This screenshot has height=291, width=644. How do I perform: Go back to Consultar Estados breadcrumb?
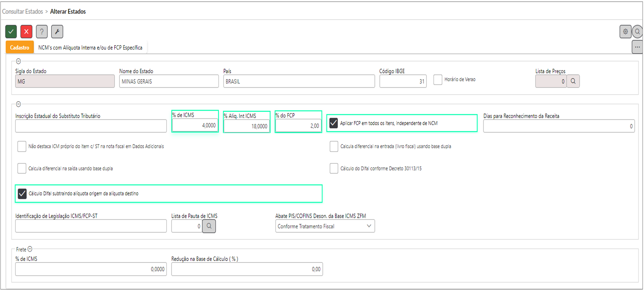coord(22,12)
